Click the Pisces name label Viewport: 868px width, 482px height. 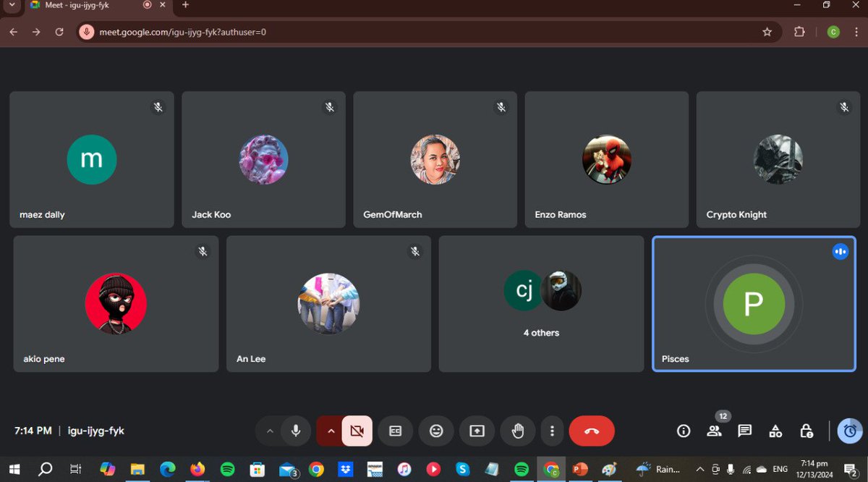[x=676, y=359]
